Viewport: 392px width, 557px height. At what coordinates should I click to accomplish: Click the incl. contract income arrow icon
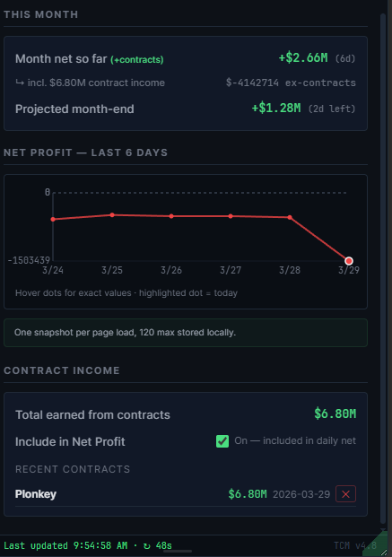20,83
